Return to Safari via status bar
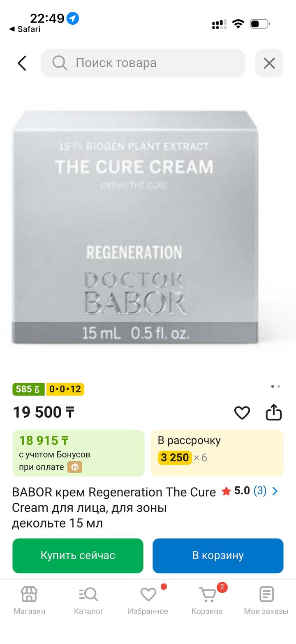 click(25, 29)
